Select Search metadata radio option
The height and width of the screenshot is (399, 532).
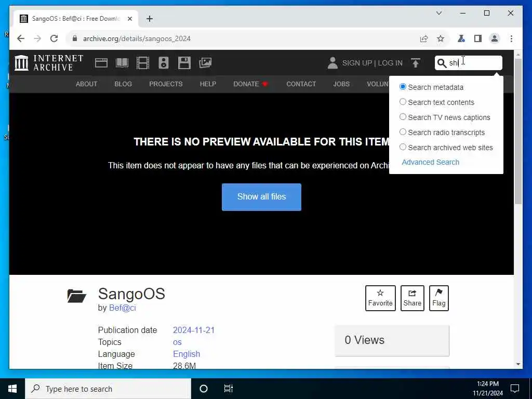coord(403,87)
